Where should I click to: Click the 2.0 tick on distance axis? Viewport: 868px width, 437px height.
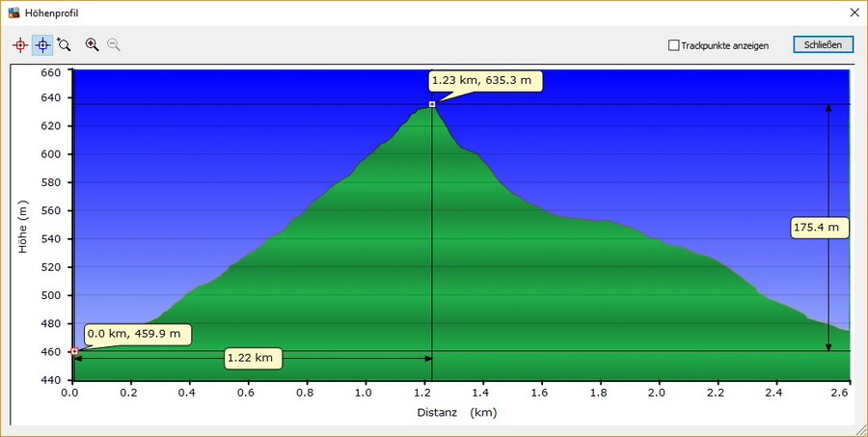[x=658, y=393]
